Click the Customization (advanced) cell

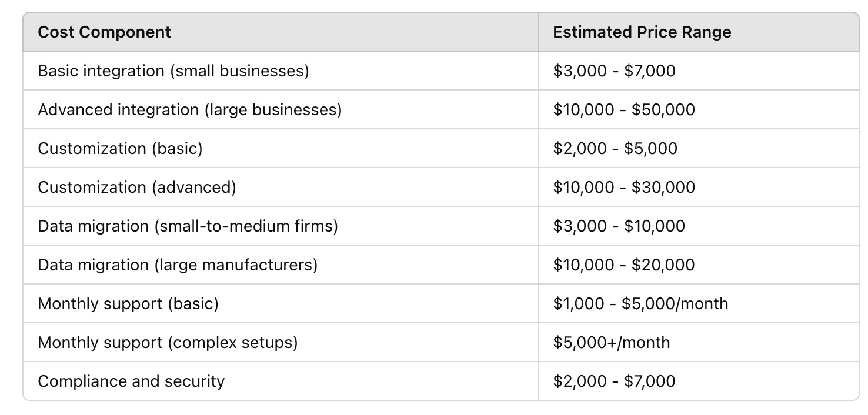point(281,187)
